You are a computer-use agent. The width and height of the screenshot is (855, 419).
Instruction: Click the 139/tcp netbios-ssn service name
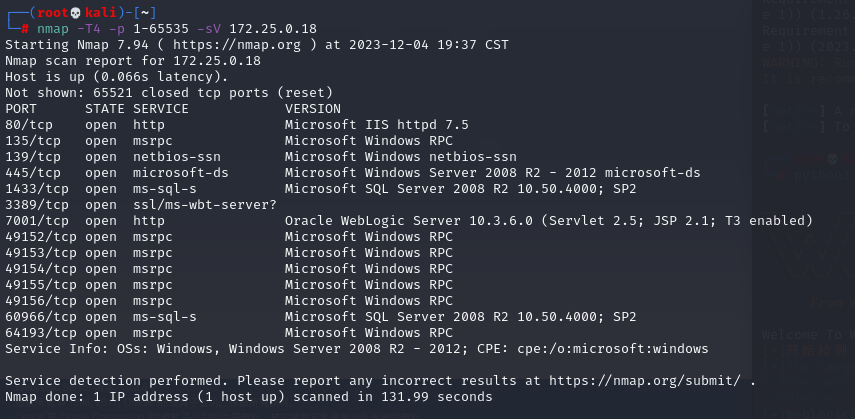pos(177,157)
